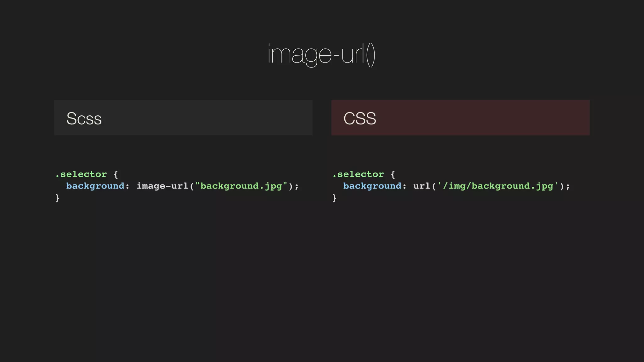The height and width of the screenshot is (362, 644).
Task: Select the CSS header label
Action: pos(360,118)
